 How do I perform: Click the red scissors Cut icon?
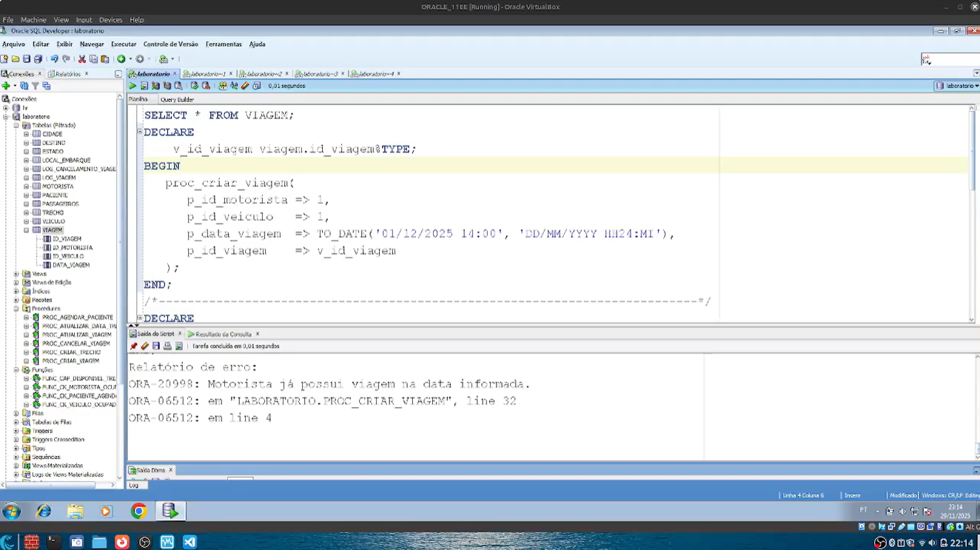[x=82, y=59]
